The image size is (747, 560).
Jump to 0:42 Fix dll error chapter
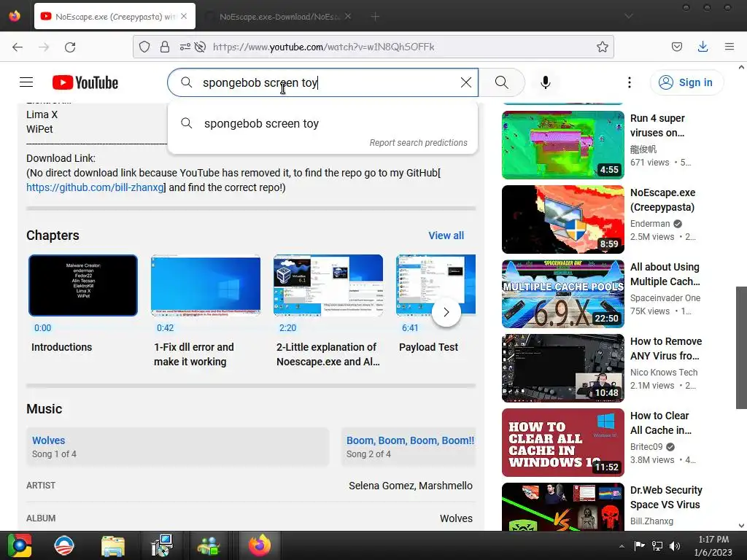[x=205, y=285]
